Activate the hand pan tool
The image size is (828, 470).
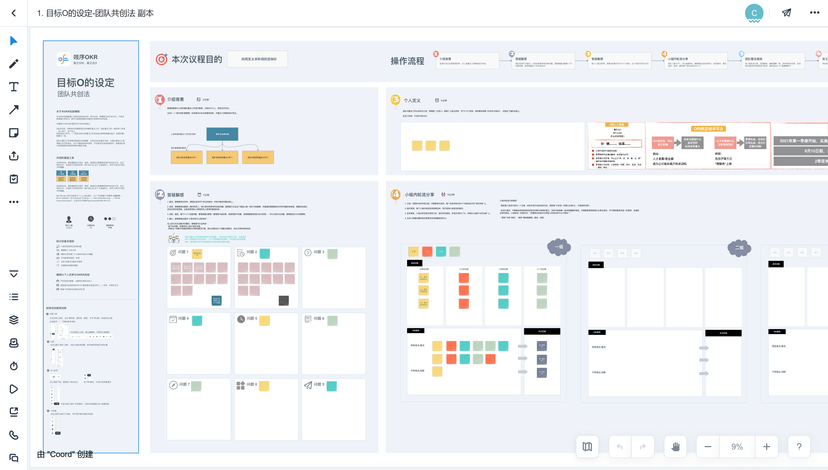pyautogui.click(x=675, y=447)
